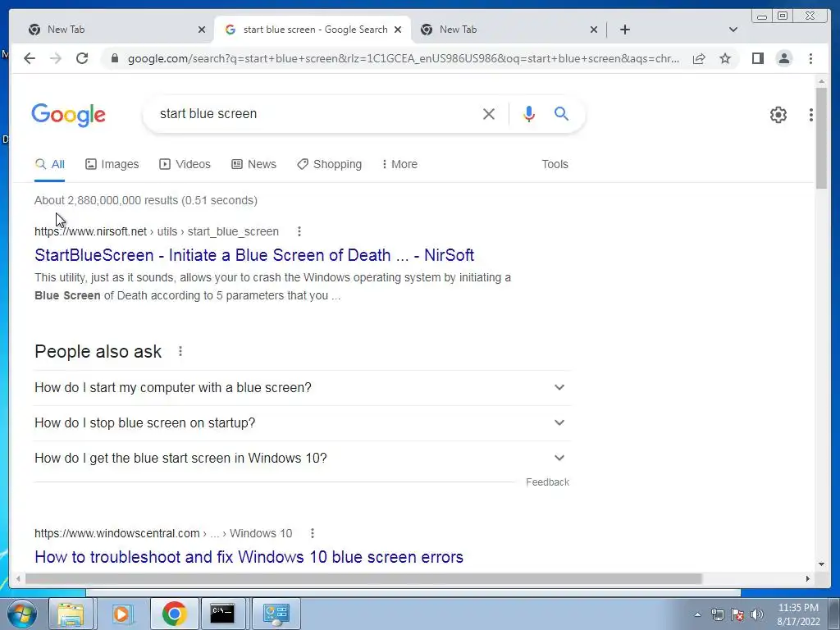Switch to the first New Tab
840x630 pixels.
pos(111,30)
